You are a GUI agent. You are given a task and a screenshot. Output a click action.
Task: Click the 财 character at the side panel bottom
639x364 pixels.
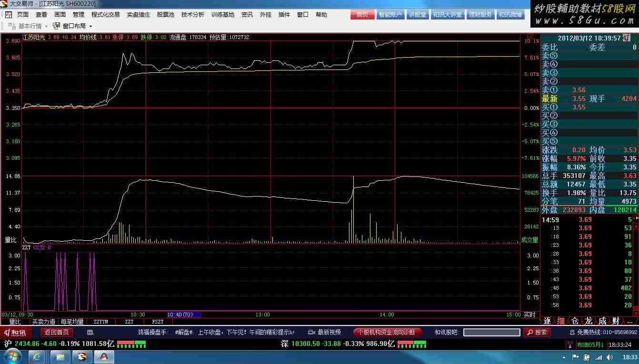(616, 321)
